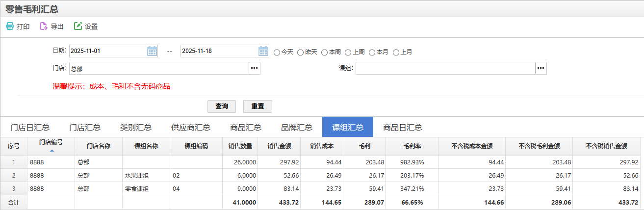644x210 pixels.
Task: Click the sort arrow under 门店编号
Action: pyautogui.click(x=52, y=151)
